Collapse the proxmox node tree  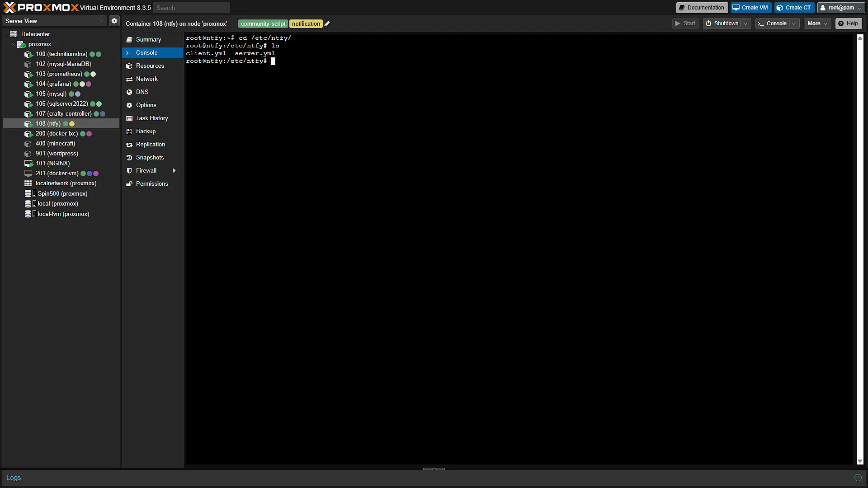(x=14, y=44)
